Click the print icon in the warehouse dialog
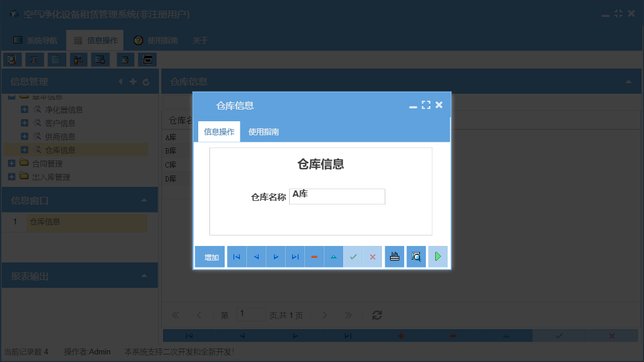644x362 pixels. (394, 256)
